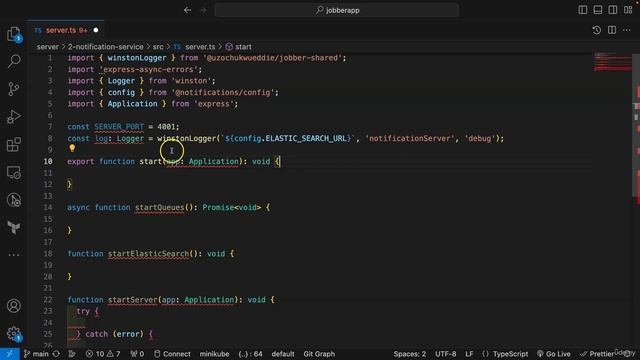Click the startElasticSearch function name
Viewport: 640px width, 360px height.
pyautogui.click(x=149, y=253)
